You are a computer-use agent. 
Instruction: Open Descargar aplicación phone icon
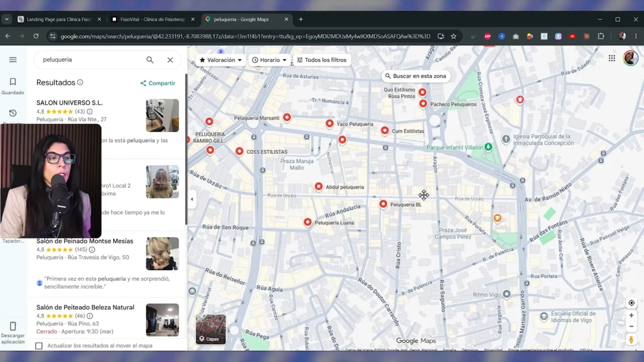point(13,332)
